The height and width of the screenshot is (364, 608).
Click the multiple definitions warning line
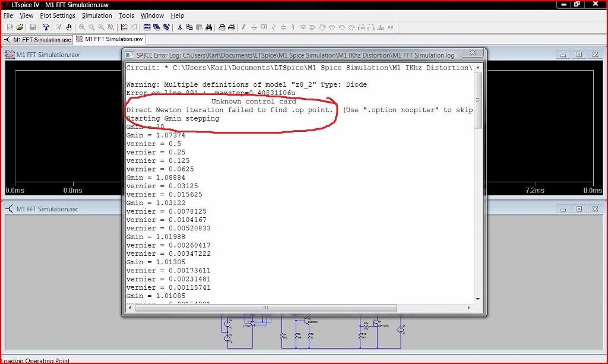246,84
